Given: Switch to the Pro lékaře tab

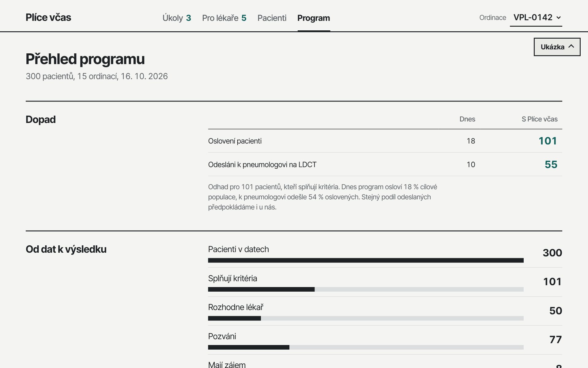Looking at the screenshot, I should 224,18.
